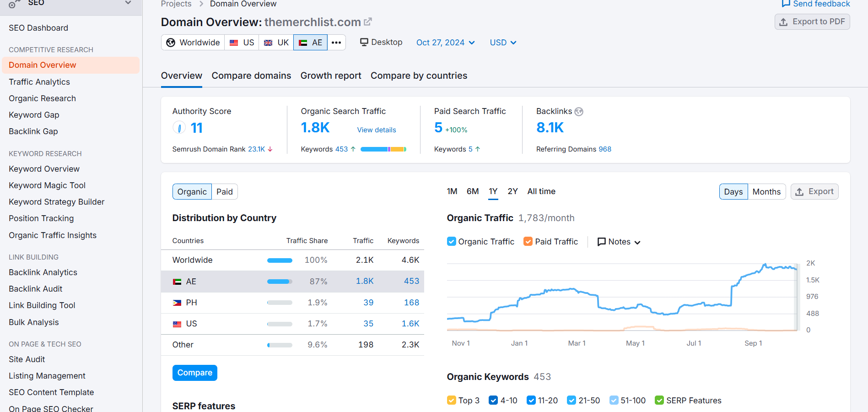This screenshot has height=412, width=868.
Task: Click the Worldwide globe icon
Action: coord(171,43)
